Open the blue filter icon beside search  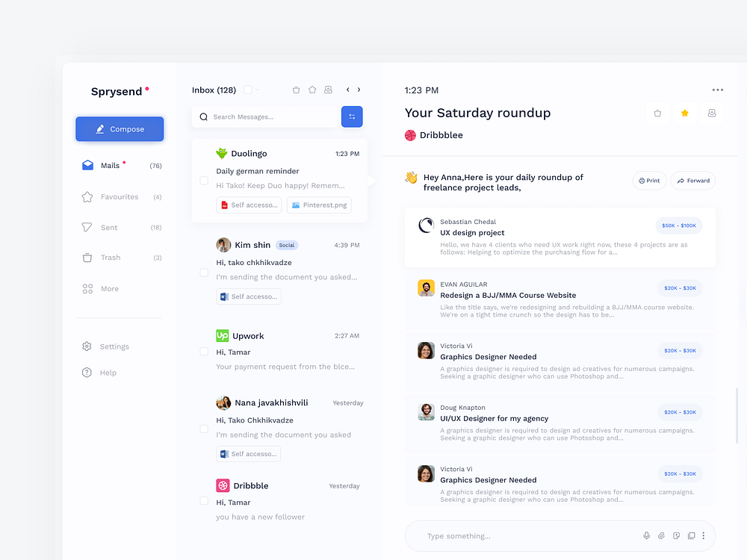click(352, 116)
